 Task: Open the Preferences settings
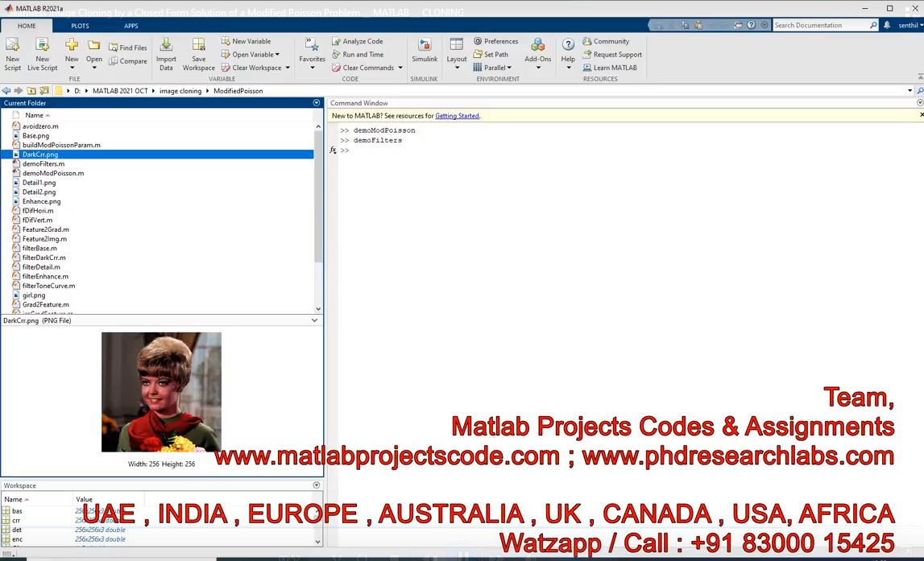pyautogui.click(x=495, y=41)
